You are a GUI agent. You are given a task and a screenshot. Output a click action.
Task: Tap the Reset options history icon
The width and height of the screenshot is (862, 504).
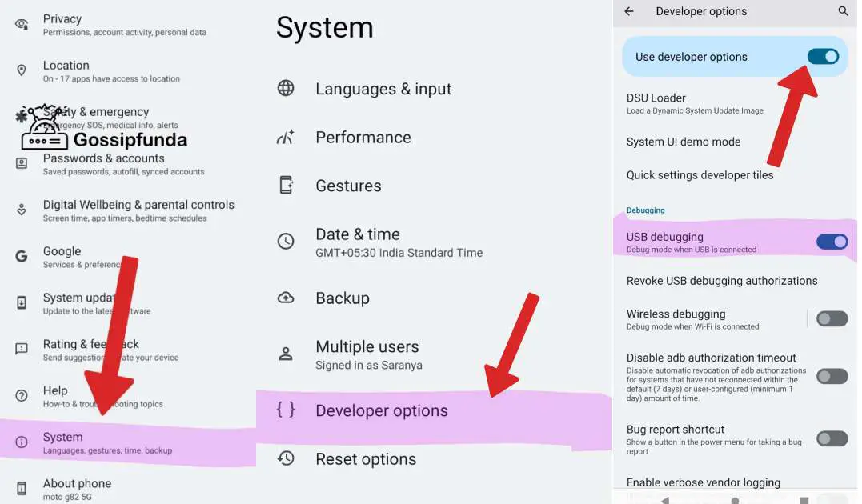(285, 458)
